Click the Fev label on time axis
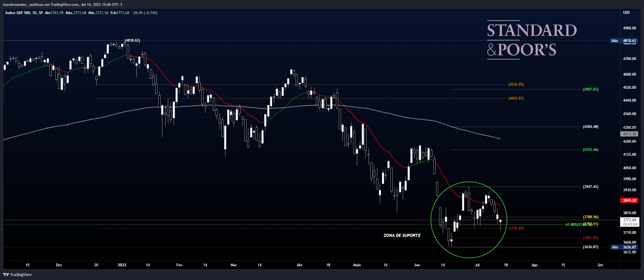644x280 pixels. [x=179, y=265]
